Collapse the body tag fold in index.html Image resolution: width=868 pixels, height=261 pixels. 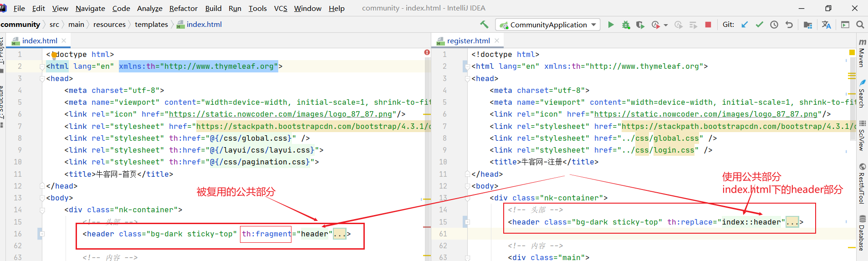coord(42,198)
